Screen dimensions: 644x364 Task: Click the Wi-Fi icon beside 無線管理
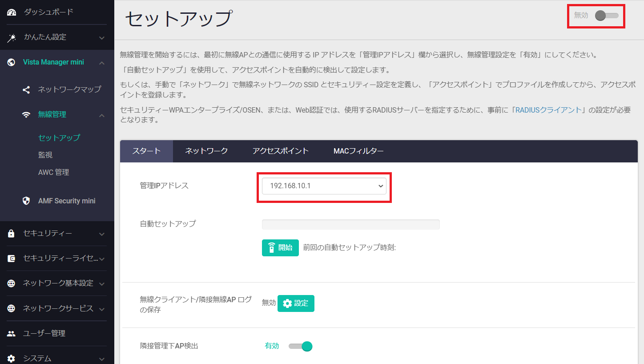(26, 115)
